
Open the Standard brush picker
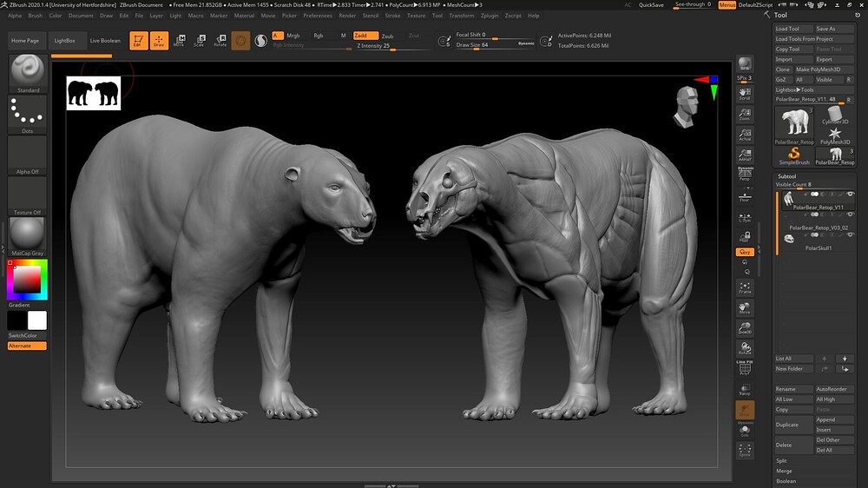(28, 74)
